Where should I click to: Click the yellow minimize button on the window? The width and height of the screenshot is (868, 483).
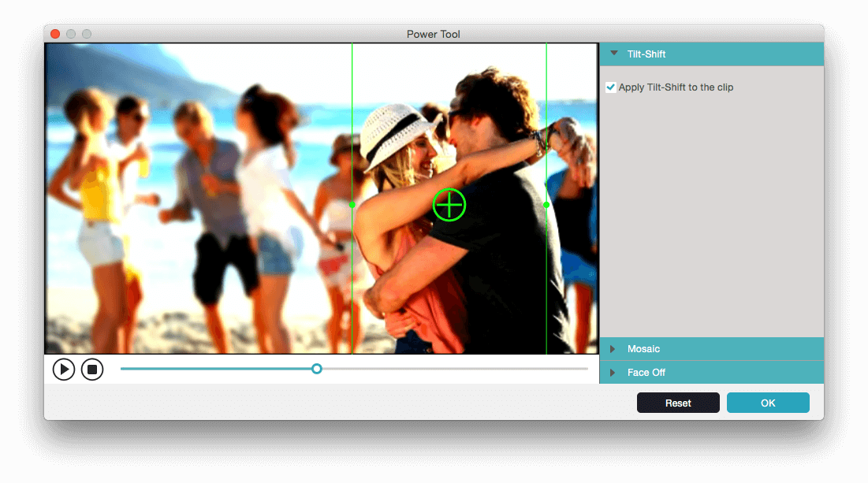[71, 34]
